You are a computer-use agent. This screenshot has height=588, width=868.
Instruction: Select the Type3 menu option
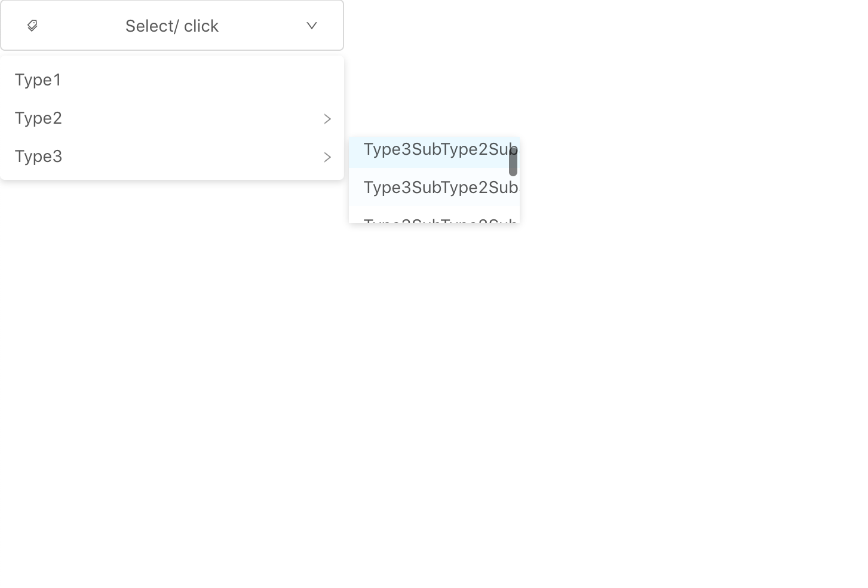[38, 156]
